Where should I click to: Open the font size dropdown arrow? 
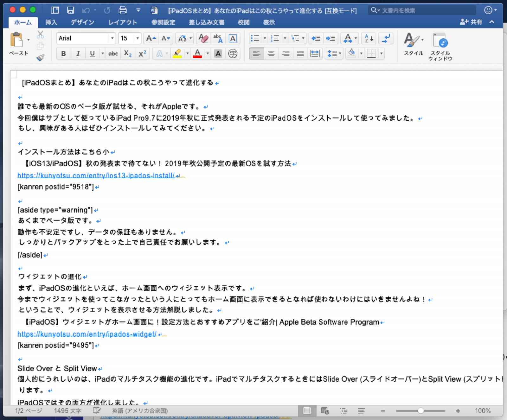coord(138,38)
